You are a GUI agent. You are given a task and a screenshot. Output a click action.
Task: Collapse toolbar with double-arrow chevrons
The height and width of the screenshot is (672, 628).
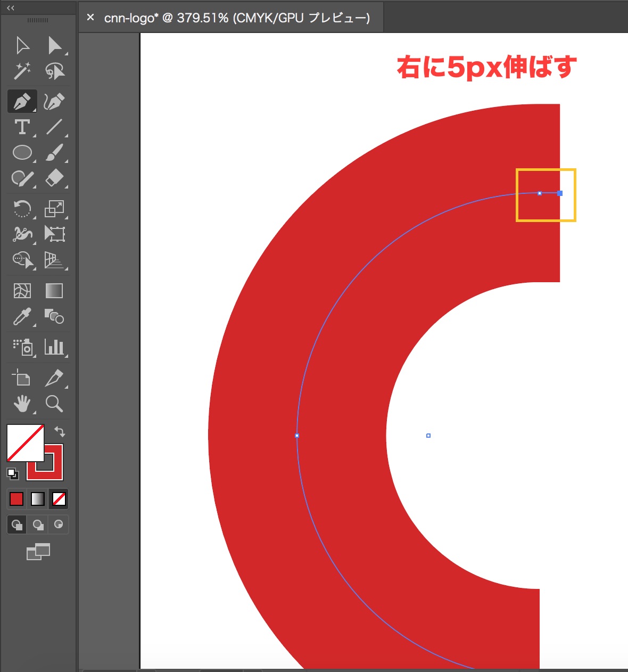click(11, 7)
